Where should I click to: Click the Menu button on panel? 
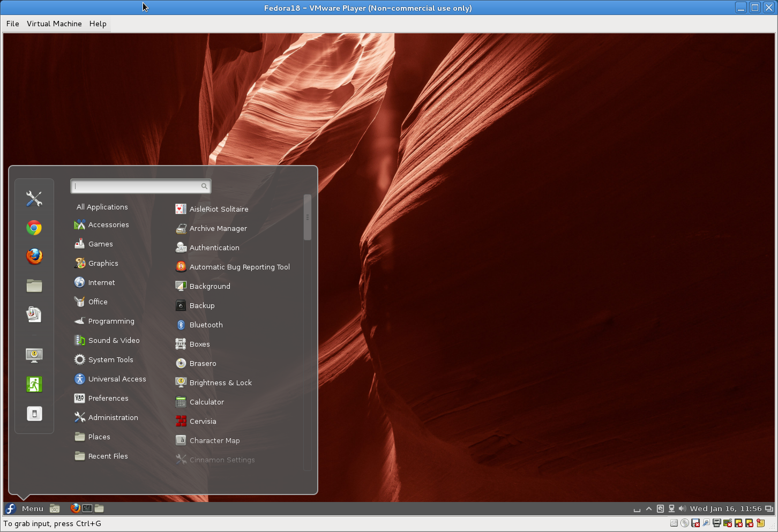(x=32, y=508)
